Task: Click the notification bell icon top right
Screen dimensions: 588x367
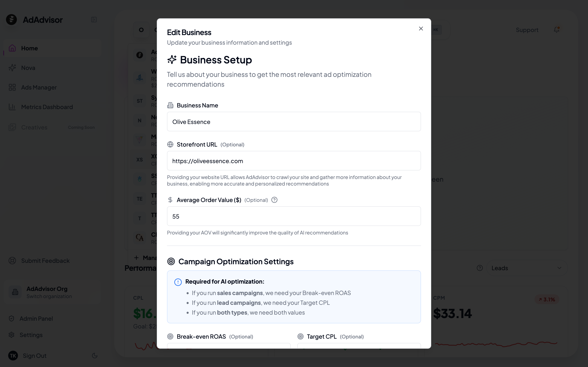Action: [556, 30]
